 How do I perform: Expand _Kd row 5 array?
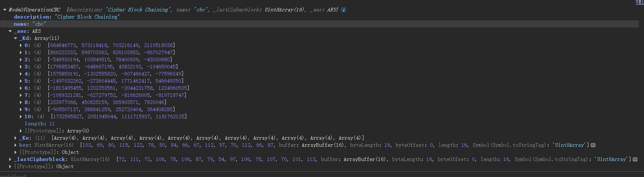[21, 81]
